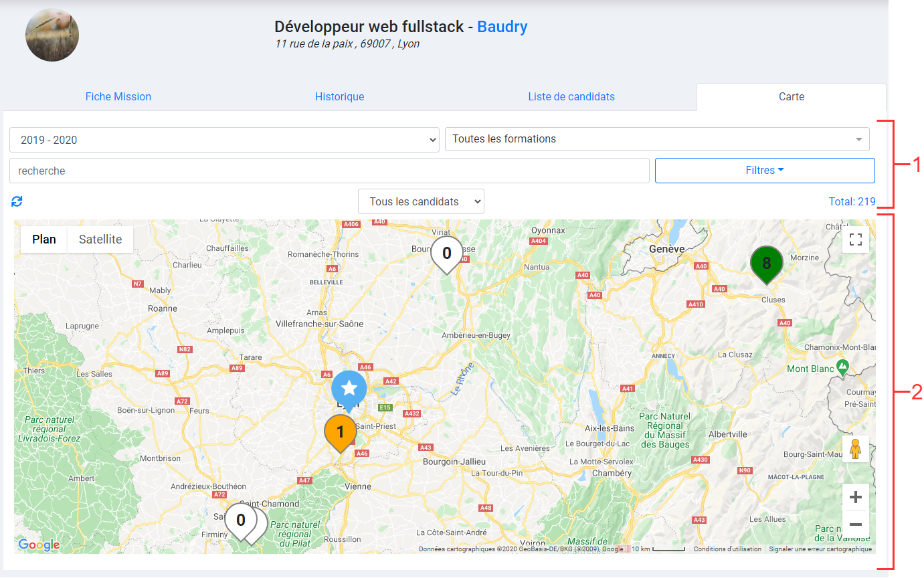
Task: Open the Liste de candidats tab
Action: tap(571, 96)
